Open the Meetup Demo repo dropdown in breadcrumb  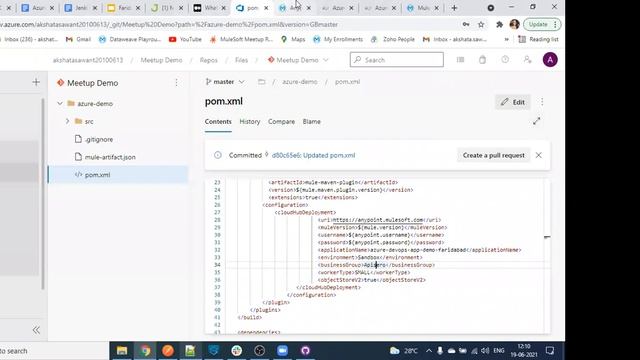click(298, 60)
